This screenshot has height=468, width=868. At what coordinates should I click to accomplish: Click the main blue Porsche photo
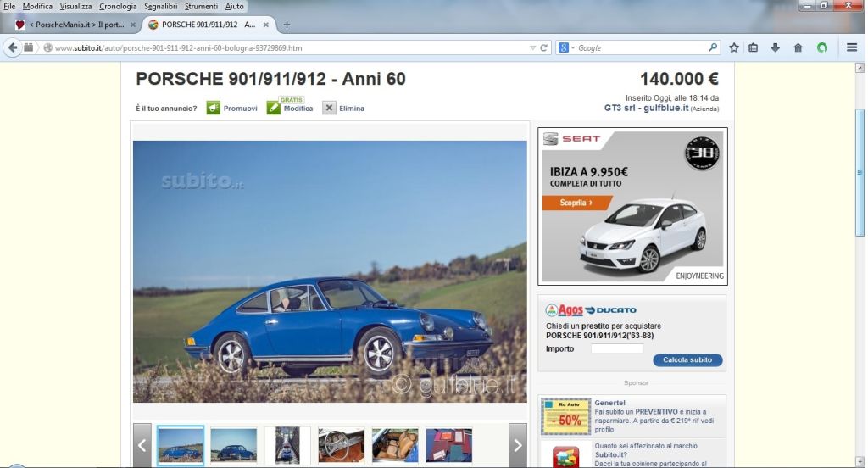click(x=330, y=271)
